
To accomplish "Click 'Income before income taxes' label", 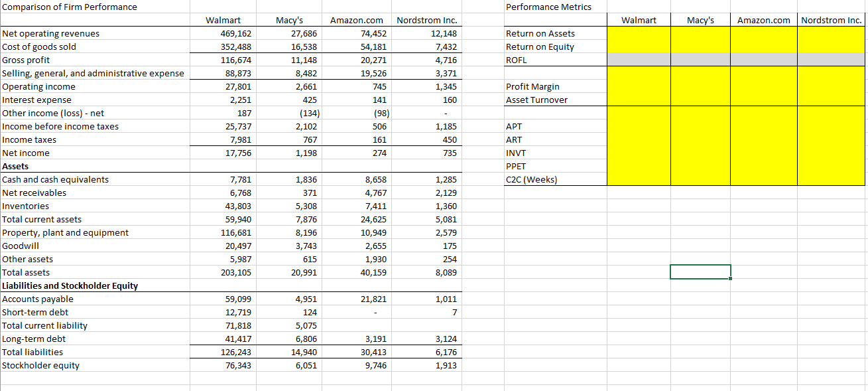I will click(61, 126).
